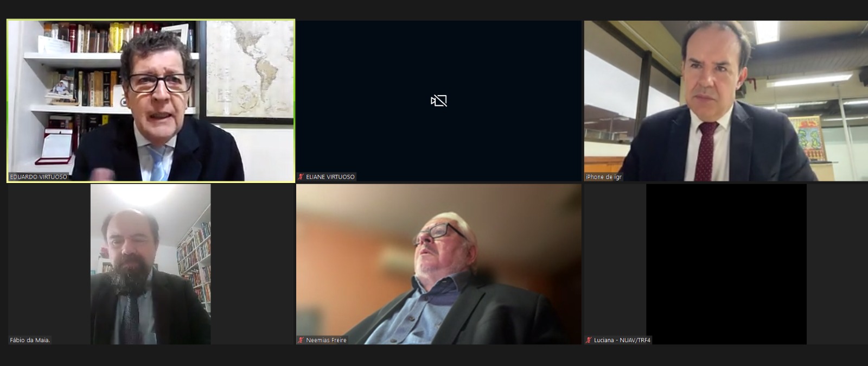Click the EDUARDO VIRTUOSO name label
Viewport: 868px width, 366px height.
[x=39, y=177]
